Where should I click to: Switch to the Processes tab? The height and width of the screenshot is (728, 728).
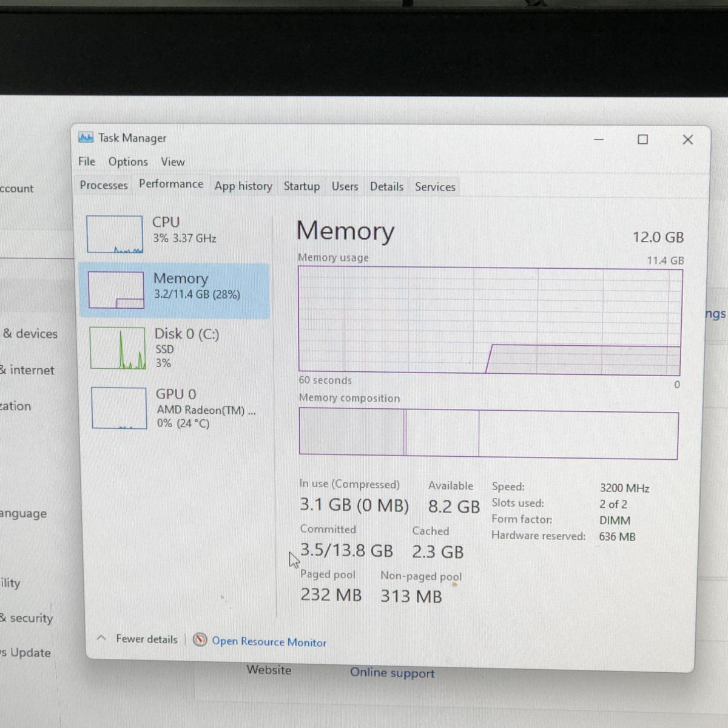[x=104, y=185]
